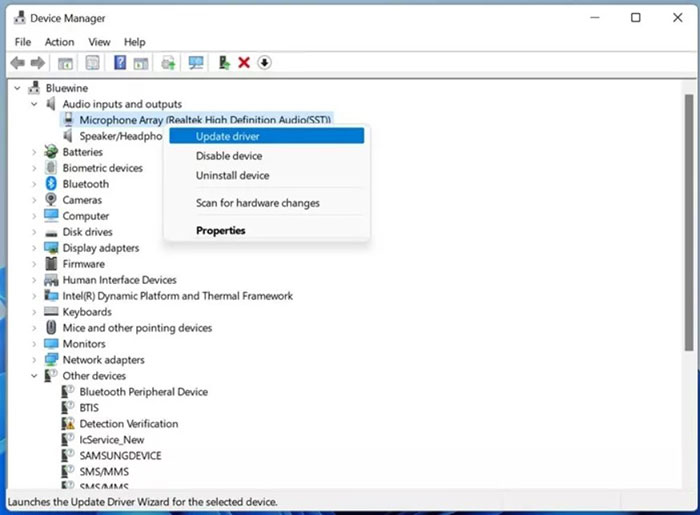Expand the Display adapters category
Viewport: 700px width, 515px height.
click(x=35, y=248)
